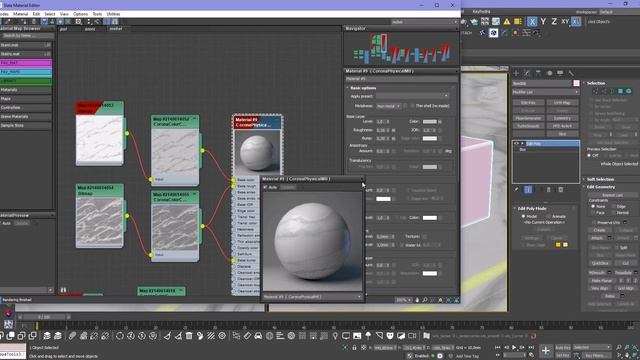Screen dimensions: 640x360
Task: Expand the Scene Materials group in the browser
Action: 26,117
